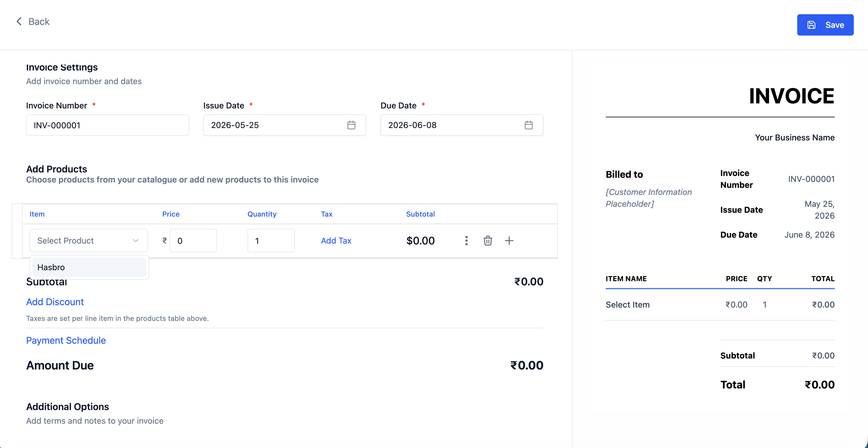The width and height of the screenshot is (868, 448).
Task: Click INV-000001 in the invoice preview
Action: (811, 179)
